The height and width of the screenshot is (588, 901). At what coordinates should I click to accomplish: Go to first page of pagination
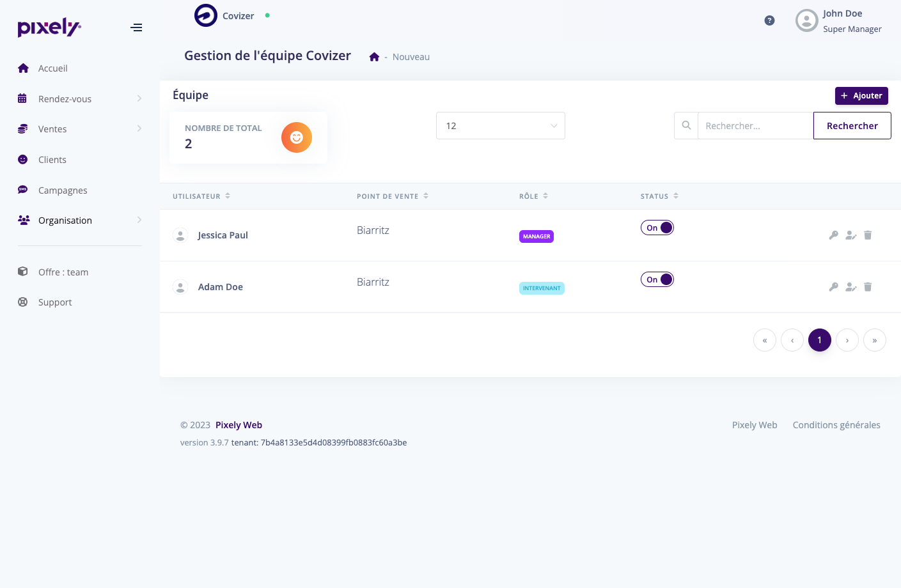tap(765, 340)
